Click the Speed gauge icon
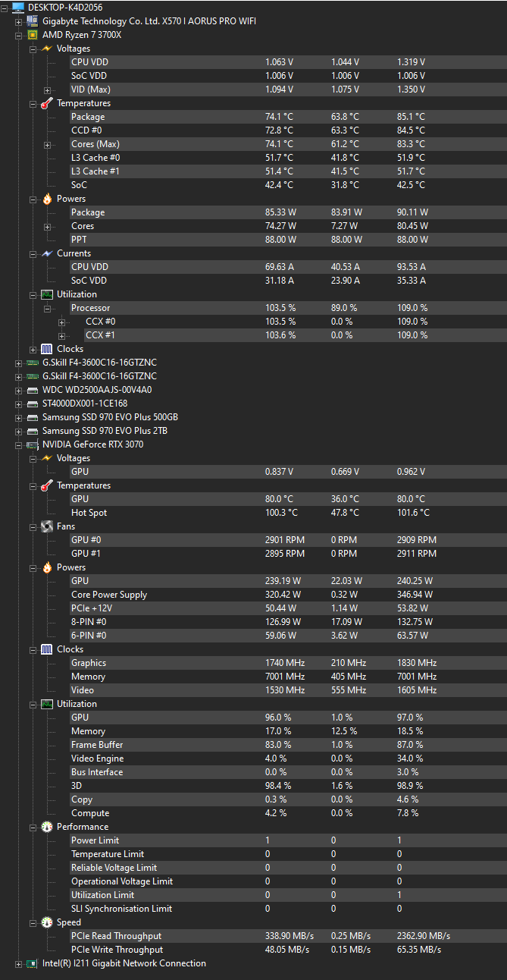The image size is (507, 980). (x=47, y=922)
